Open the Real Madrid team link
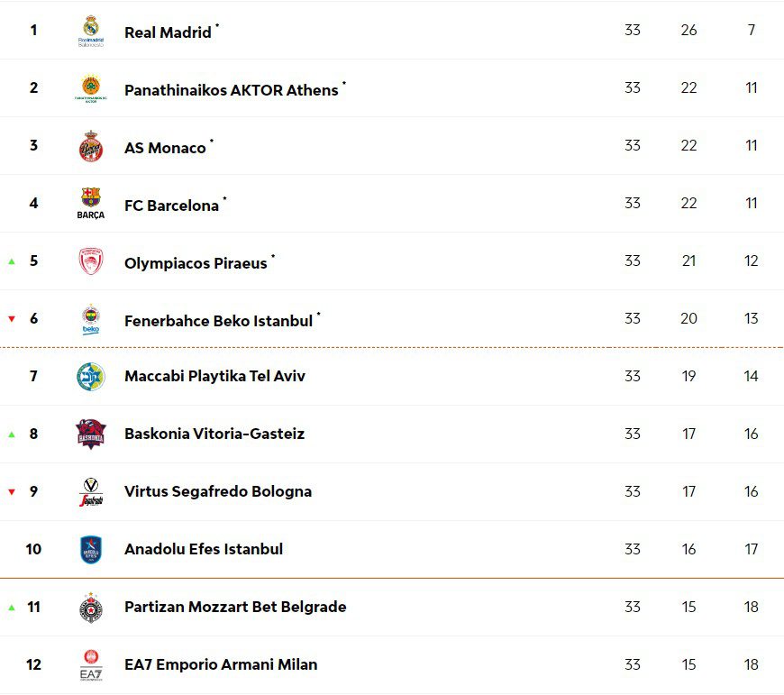 click(x=168, y=32)
